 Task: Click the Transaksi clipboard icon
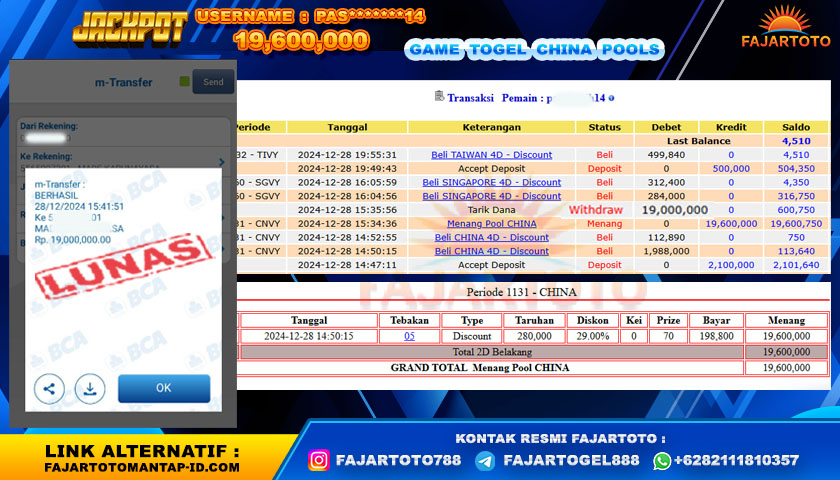point(439,96)
